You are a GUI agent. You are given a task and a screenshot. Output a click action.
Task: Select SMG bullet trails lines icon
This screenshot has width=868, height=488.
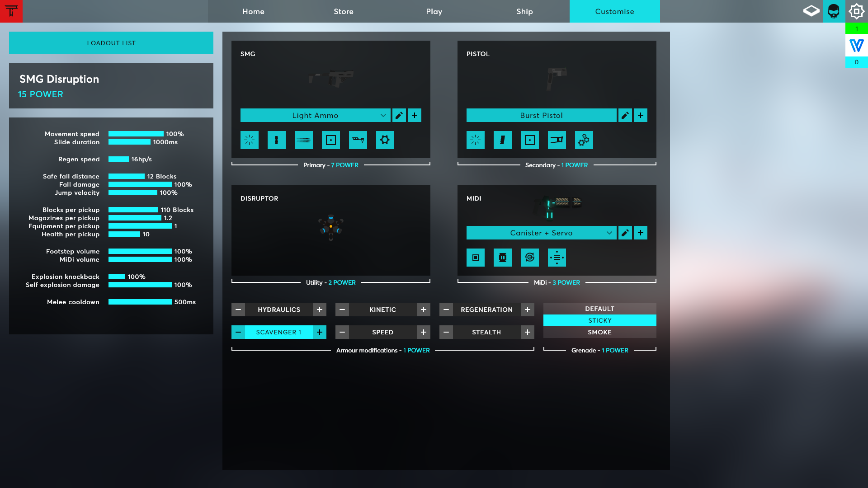coord(304,140)
